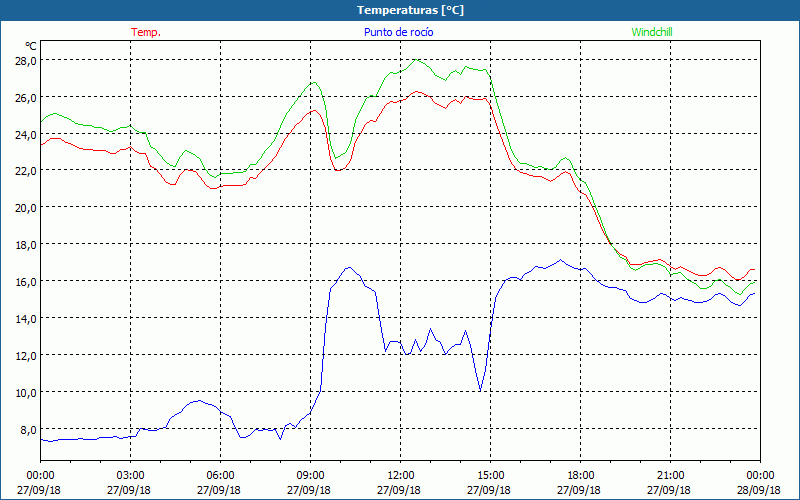The height and width of the screenshot is (500, 800).
Task: Click the "20,0" y-axis value
Action: click(25, 208)
